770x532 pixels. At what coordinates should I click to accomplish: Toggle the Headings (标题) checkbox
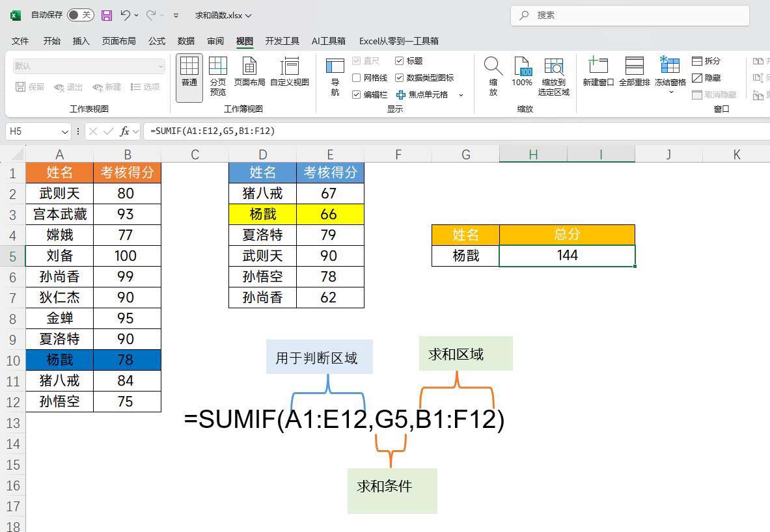(399, 61)
